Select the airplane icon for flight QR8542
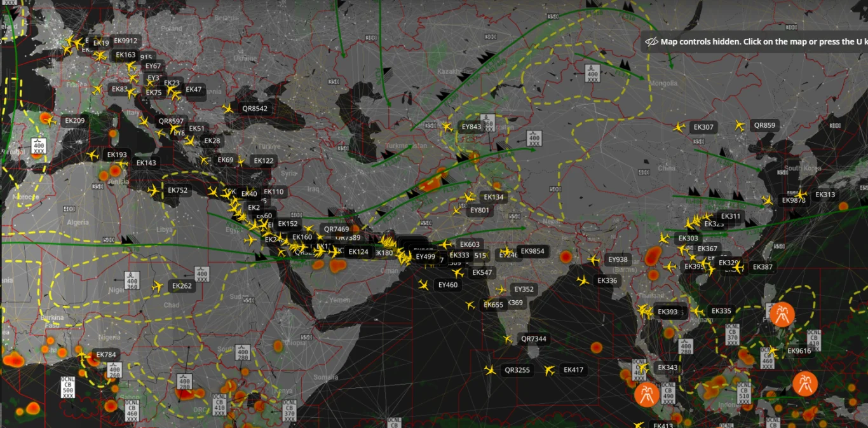The height and width of the screenshot is (428, 868). point(228,109)
